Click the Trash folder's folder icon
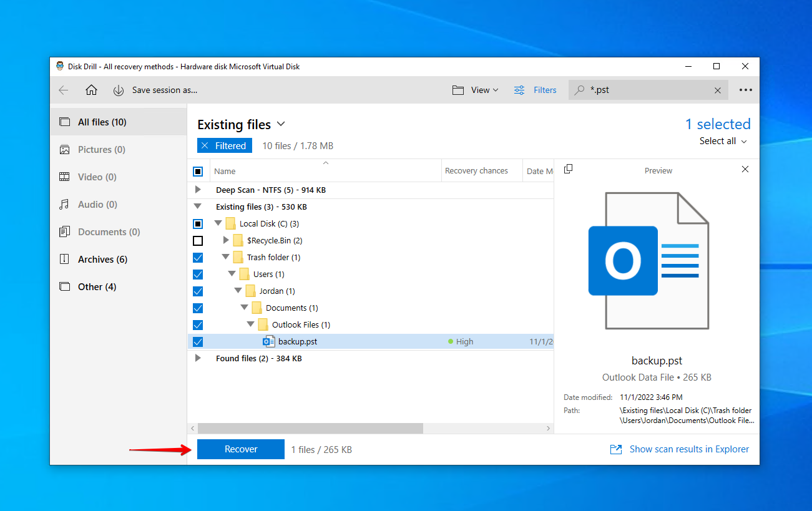Image resolution: width=812 pixels, height=511 pixels. pos(238,257)
